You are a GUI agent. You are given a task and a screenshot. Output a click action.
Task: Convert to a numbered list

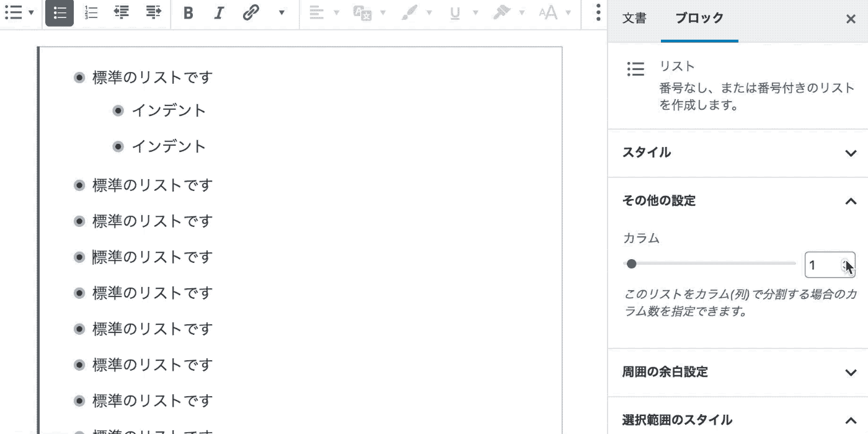tap(91, 13)
